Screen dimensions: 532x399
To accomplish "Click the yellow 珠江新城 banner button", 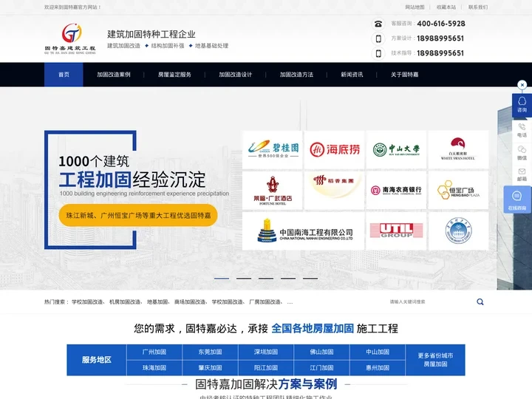I will [138, 215].
